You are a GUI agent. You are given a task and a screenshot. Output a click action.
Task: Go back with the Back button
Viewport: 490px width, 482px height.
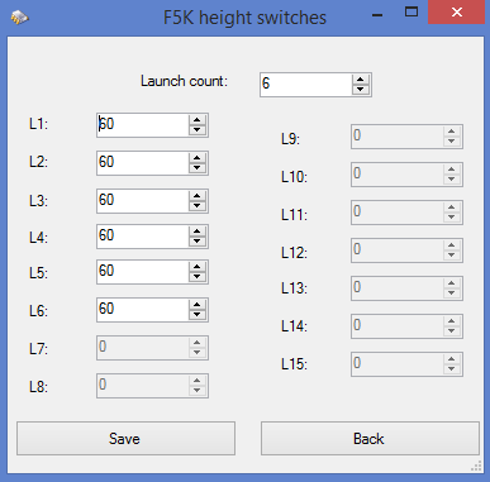coord(370,438)
